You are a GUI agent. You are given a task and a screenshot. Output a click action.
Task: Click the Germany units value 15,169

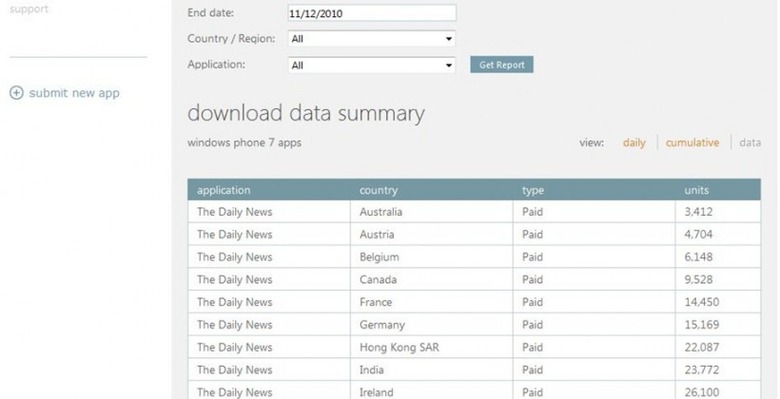click(701, 325)
